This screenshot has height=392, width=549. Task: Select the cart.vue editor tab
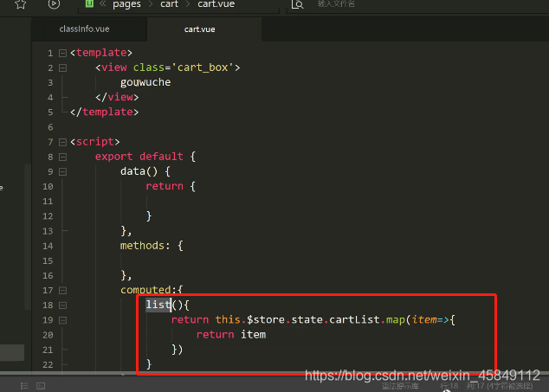coord(199,29)
